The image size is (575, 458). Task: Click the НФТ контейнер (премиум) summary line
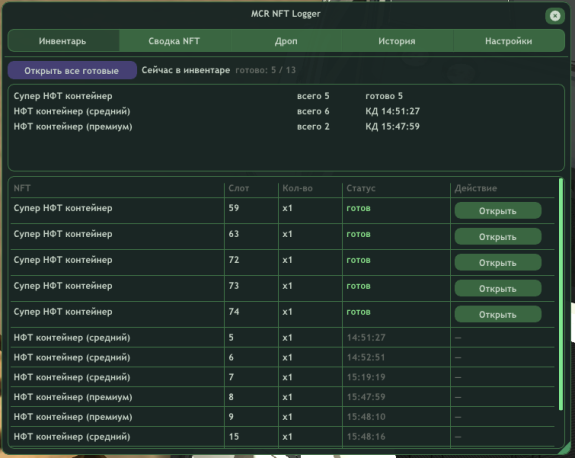[216, 127]
